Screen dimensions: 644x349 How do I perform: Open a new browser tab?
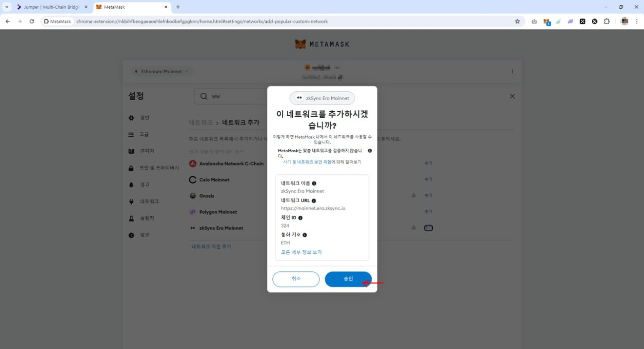pos(178,7)
